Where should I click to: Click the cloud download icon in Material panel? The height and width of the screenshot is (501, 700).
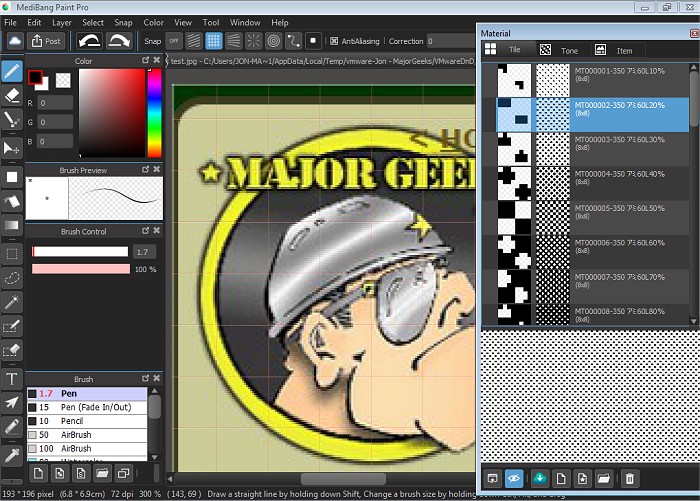(x=540, y=479)
